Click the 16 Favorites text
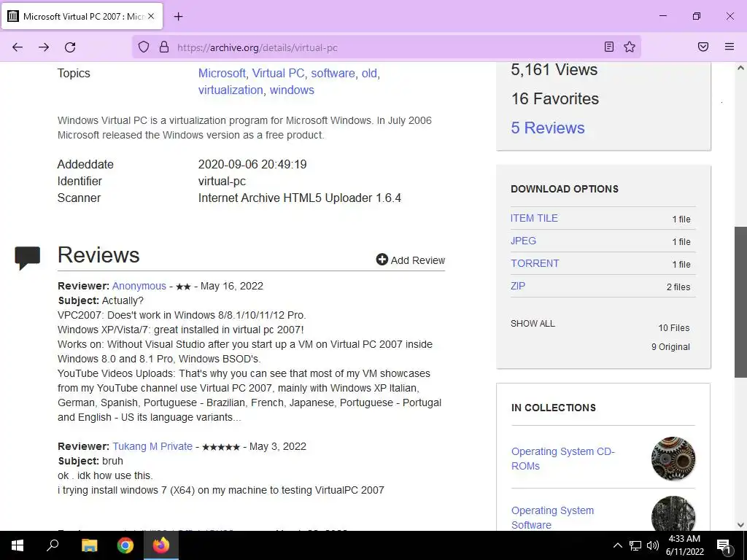Image resolution: width=747 pixels, height=560 pixels. (x=555, y=98)
